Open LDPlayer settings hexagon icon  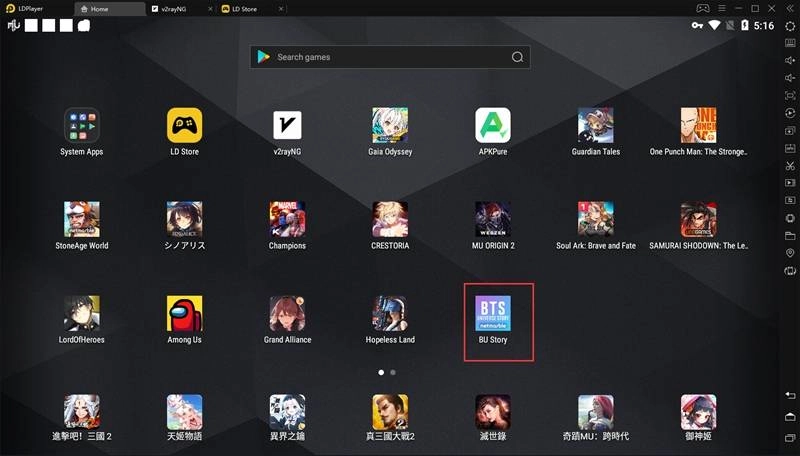pos(790,26)
